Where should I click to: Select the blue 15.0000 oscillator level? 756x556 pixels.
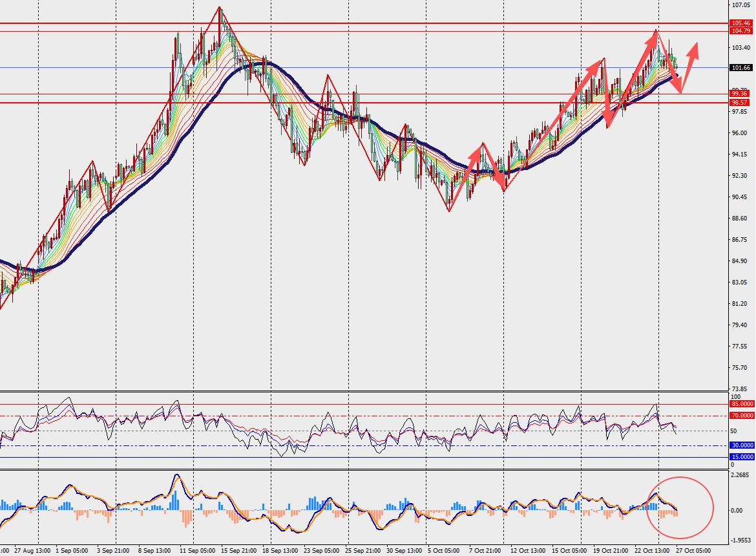tap(742, 457)
